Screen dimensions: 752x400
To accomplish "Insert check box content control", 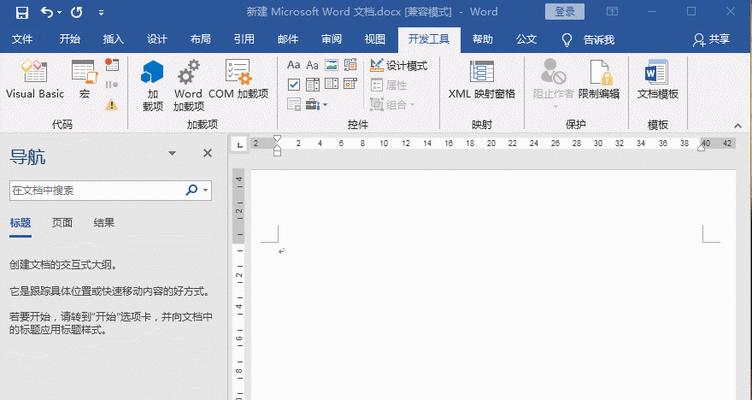I will tap(294, 85).
